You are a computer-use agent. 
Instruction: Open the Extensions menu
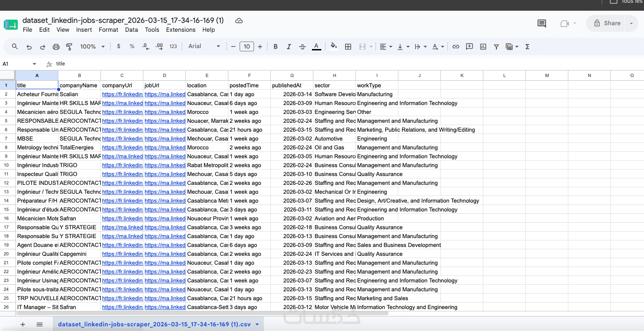click(181, 30)
